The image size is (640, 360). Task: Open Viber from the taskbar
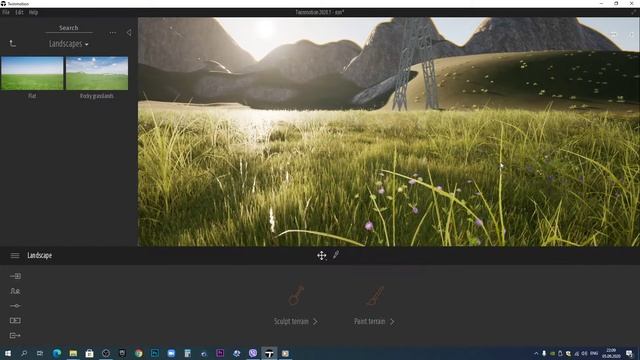(253, 353)
